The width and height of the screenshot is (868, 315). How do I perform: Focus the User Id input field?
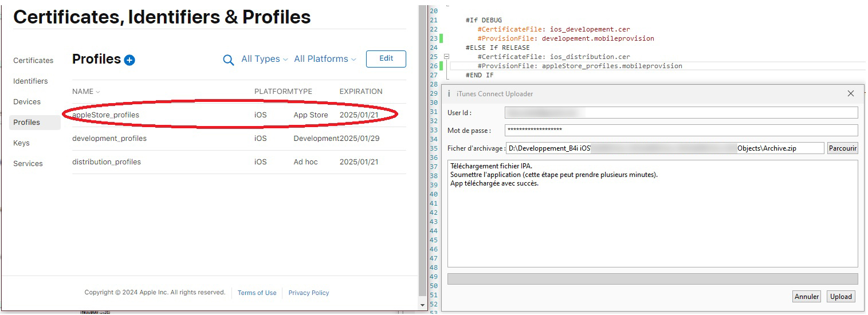click(681, 113)
